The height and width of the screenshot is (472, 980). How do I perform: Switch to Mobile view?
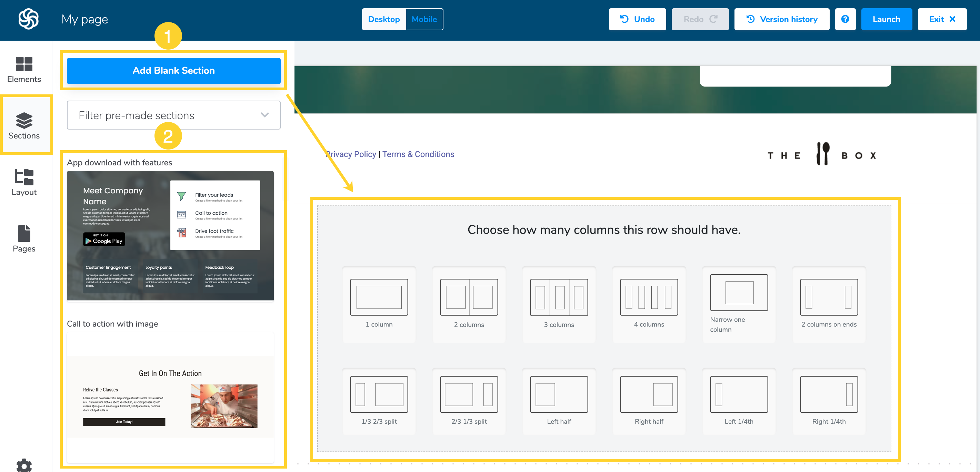424,19
